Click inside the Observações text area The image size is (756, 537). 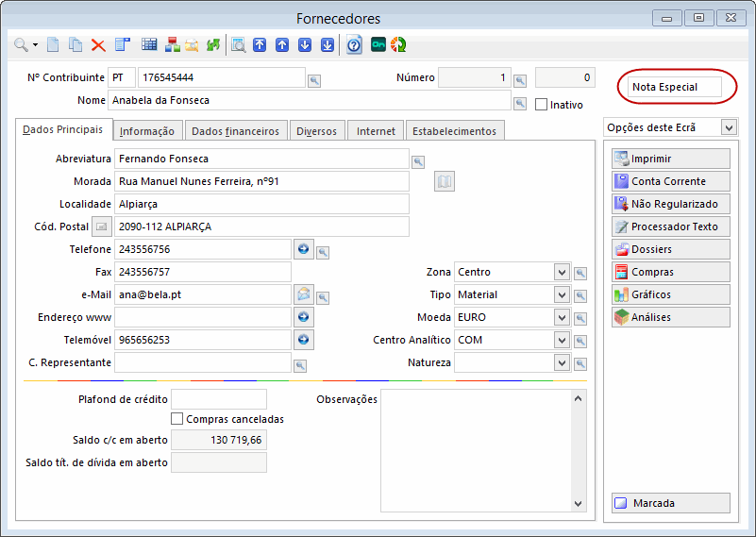(475, 451)
